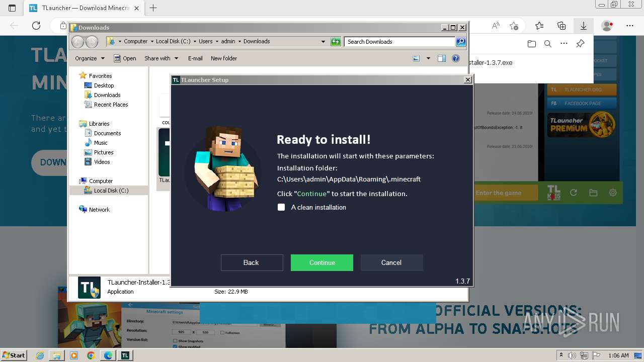Create a New folder in Downloads
644x362 pixels.
point(224,58)
